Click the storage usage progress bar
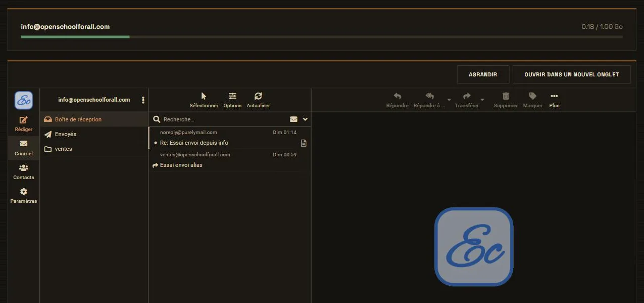 (322, 36)
